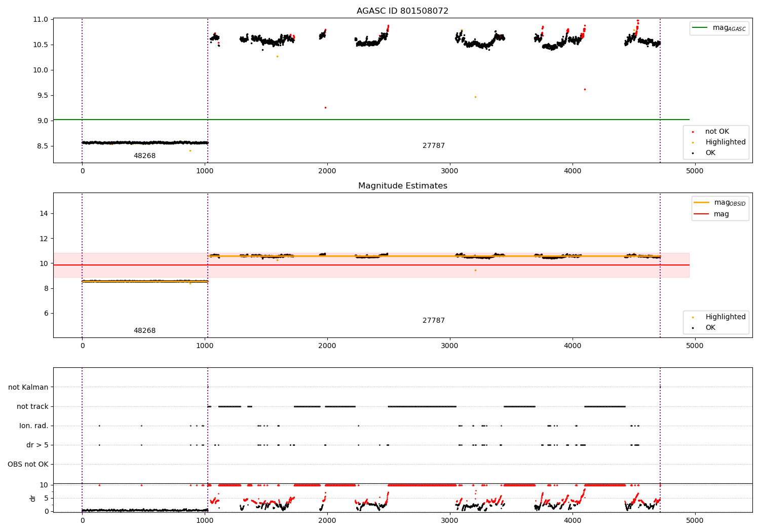Click the 'OBS not OK' axis label
Screen dimensions: 760x532
[x=28, y=464]
